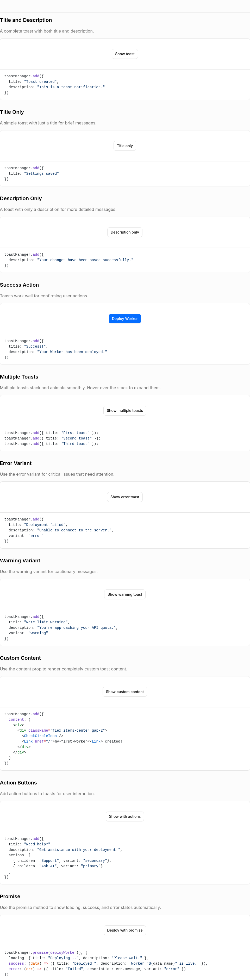Click the Title and Description heading
Image resolution: width=250 pixels, height=980 pixels.
26,20
